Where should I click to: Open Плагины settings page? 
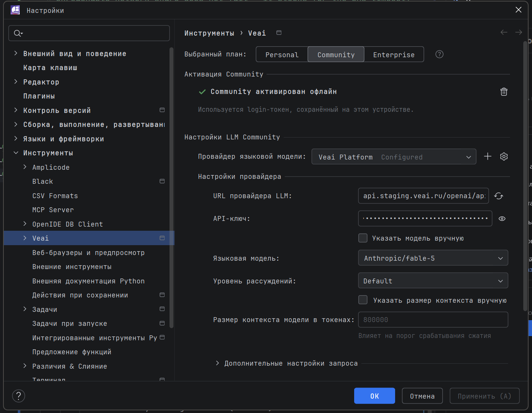39,96
